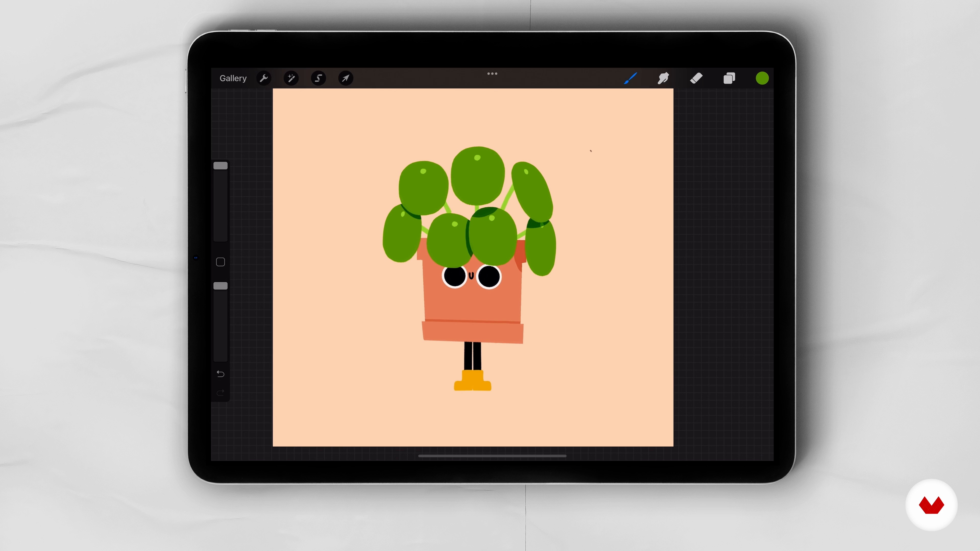Click the red logo badge in corner
This screenshot has height=551, width=980.
pyautogui.click(x=931, y=505)
